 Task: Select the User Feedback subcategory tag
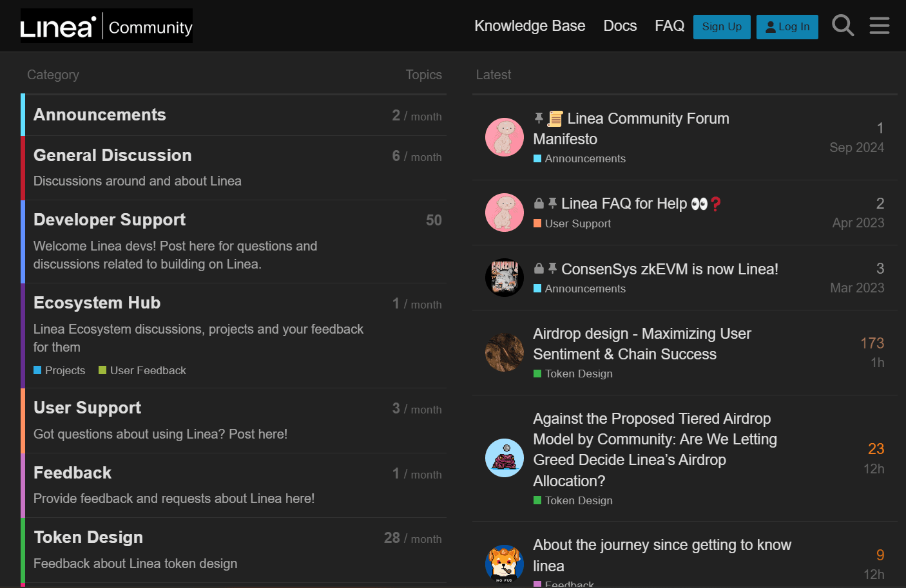pos(148,370)
